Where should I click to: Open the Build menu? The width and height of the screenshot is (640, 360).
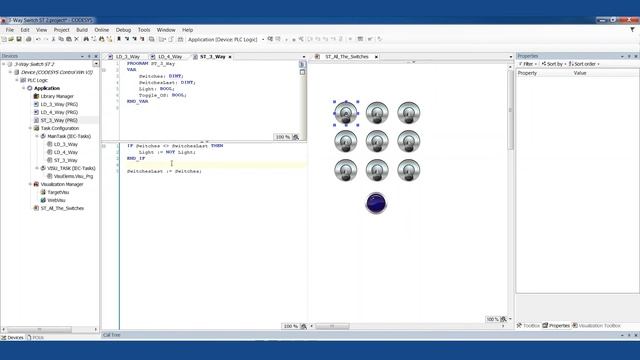pyautogui.click(x=82, y=30)
